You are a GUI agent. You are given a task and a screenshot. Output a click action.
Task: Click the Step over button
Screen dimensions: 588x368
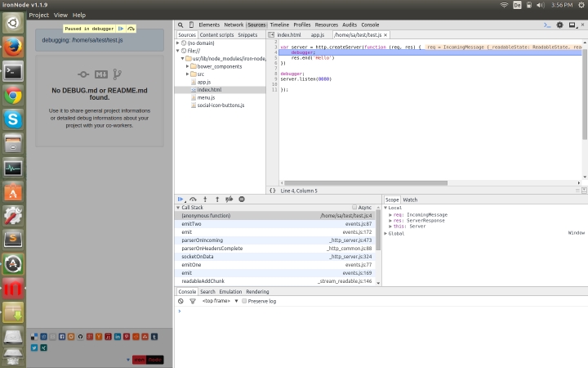coord(193,199)
